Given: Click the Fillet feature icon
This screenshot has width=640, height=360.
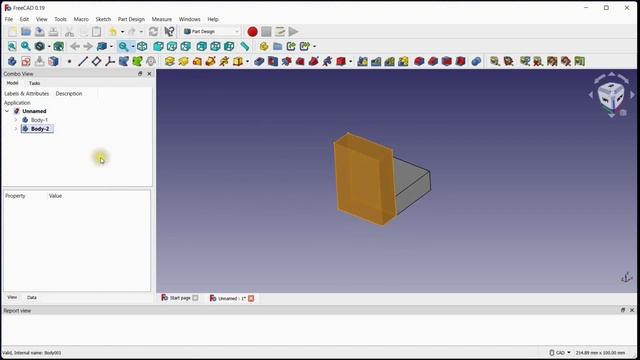Looking at the screenshot, I should point(419,61).
